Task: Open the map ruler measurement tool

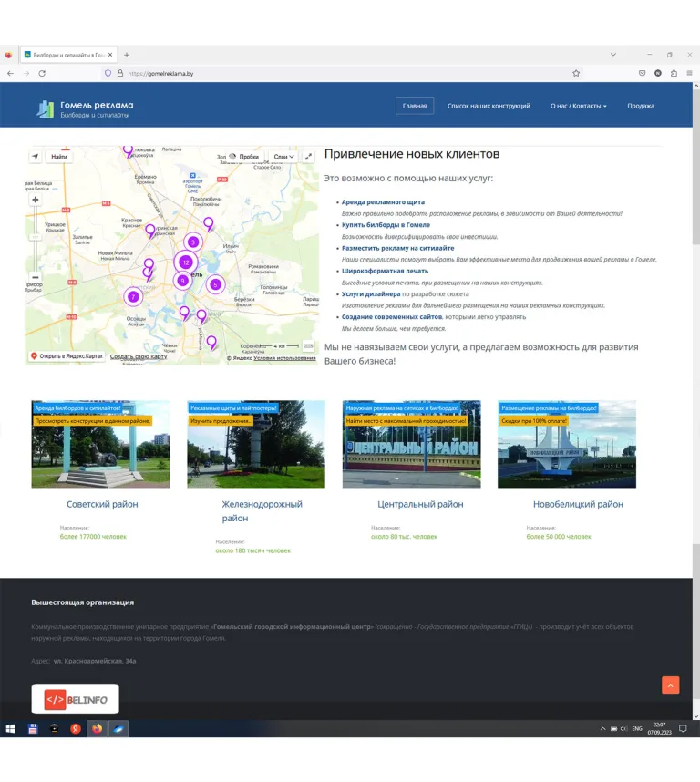Action: [x=308, y=346]
